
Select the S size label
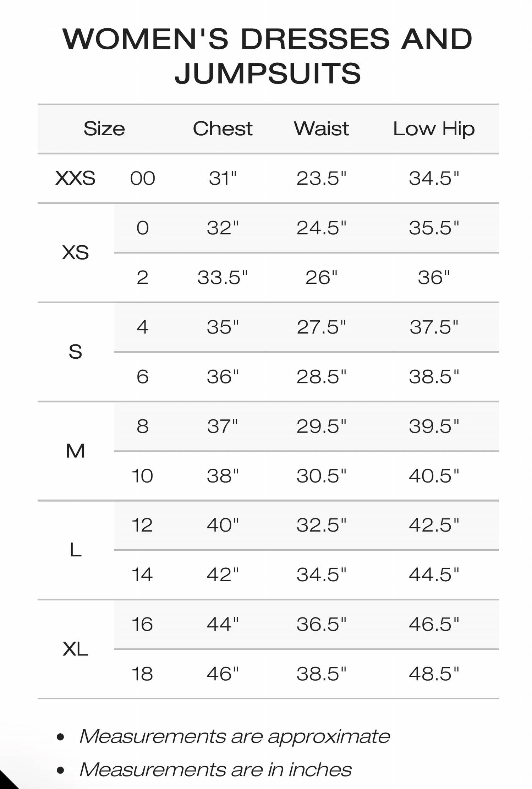tap(75, 352)
